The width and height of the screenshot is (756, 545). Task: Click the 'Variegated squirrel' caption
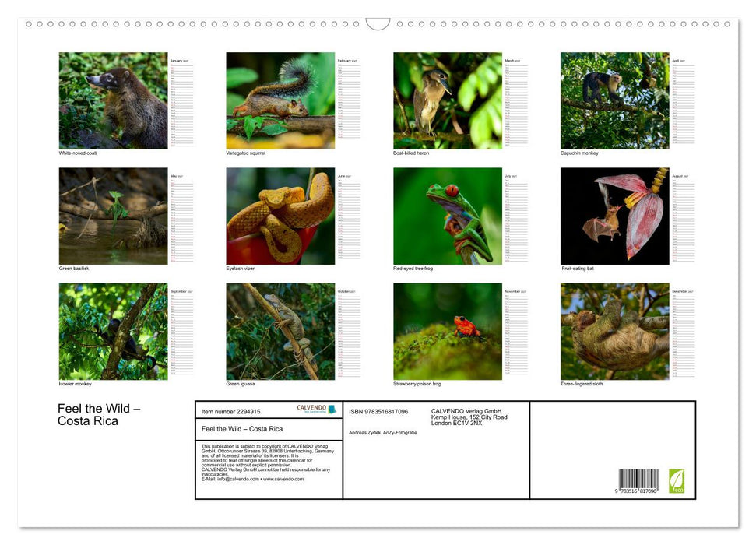pyautogui.click(x=245, y=153)
